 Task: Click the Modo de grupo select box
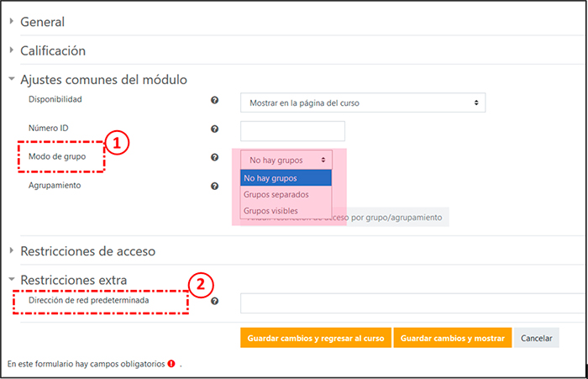[x=286, y=160]
